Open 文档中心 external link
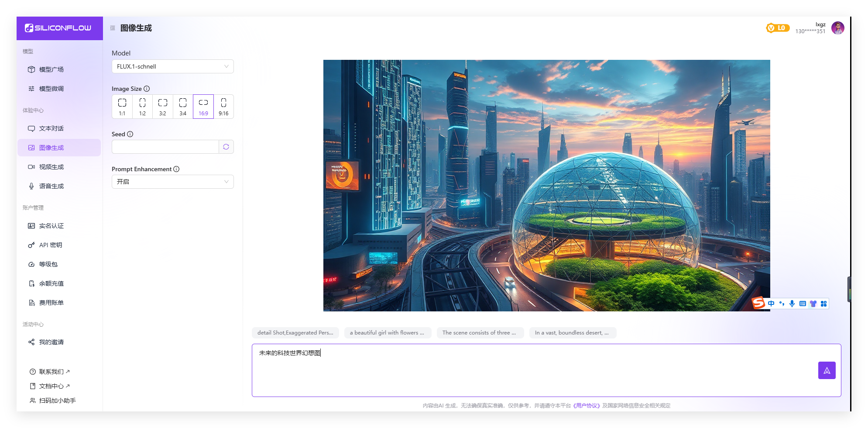868x428 pixels. click(x=50, y=386)
